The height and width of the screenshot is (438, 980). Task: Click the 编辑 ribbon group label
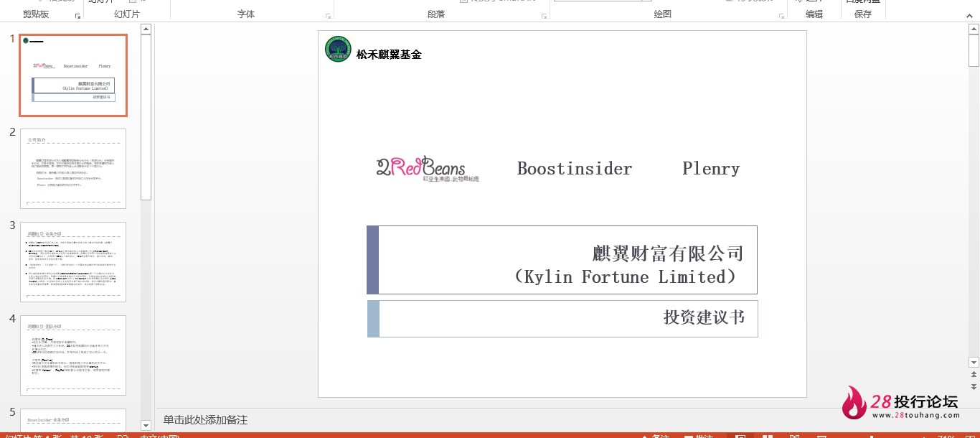pyautogui.click(x=814, y=14)
